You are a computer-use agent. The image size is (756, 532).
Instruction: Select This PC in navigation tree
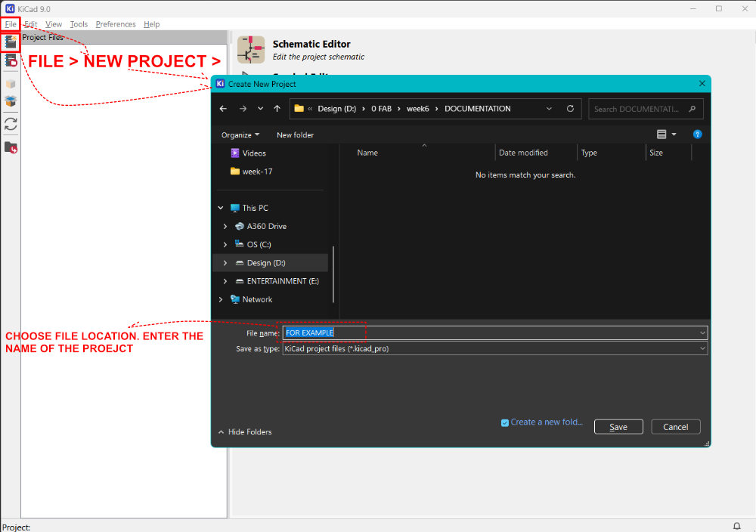tap(255, 208)
